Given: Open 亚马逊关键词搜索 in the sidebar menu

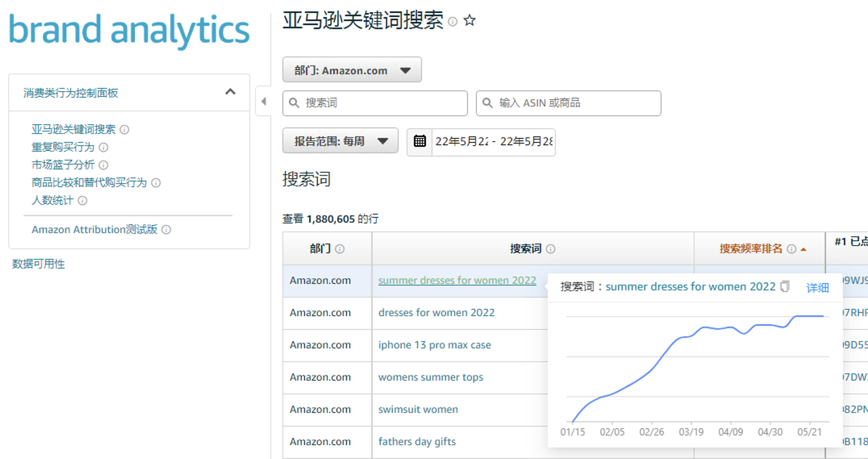Looking at the screenshot, I should click(73, 129).
